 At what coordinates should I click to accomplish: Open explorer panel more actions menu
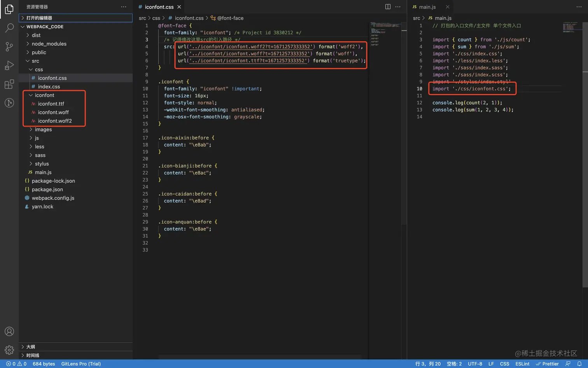click(124, 7)
